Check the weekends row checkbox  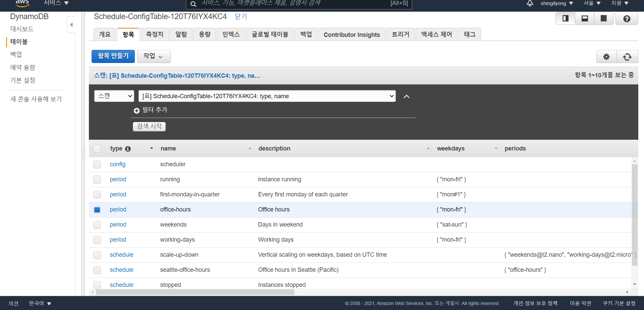97,225
